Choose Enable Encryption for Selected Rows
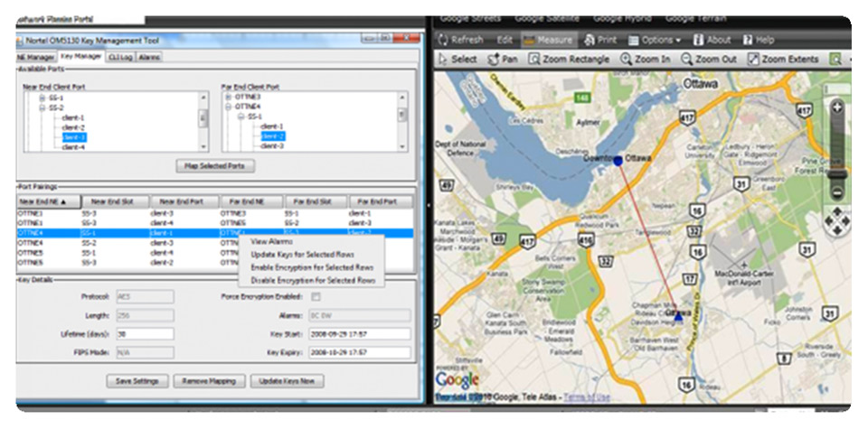The width and height of the screenshot is (868, 429). click(312, 267)
